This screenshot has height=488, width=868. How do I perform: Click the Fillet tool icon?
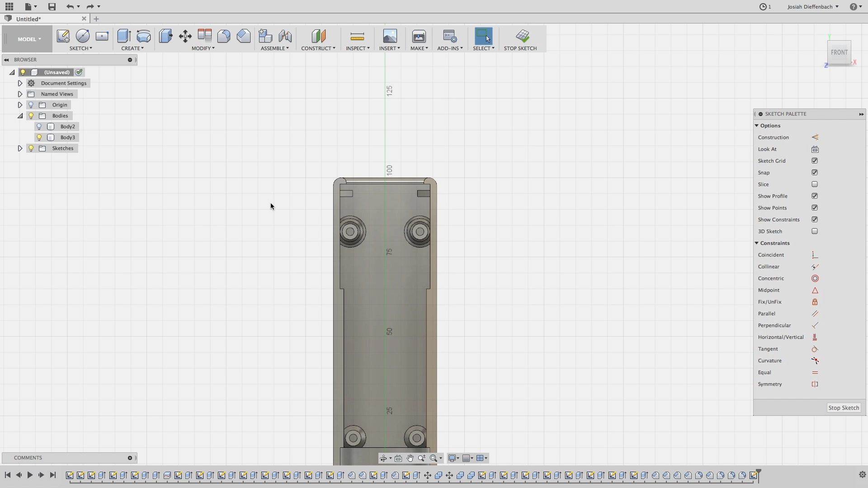(x=224, y=36)
